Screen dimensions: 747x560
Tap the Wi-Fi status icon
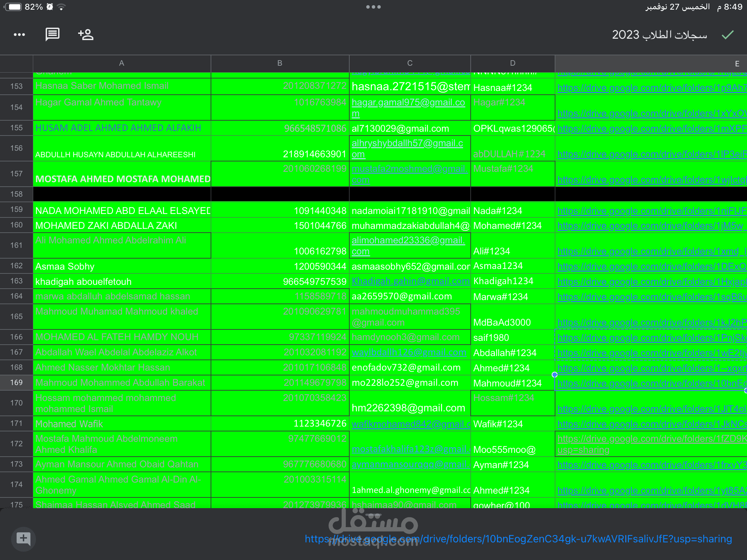coord(62,7)
